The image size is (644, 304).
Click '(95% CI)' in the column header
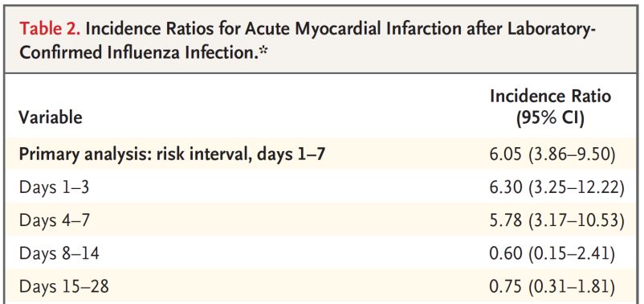click(550, 119)
